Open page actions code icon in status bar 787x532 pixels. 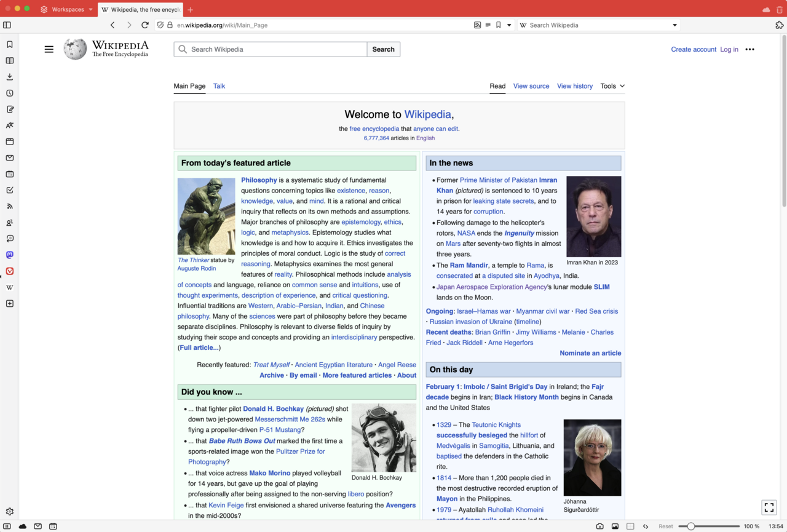(x=646, y=526)
